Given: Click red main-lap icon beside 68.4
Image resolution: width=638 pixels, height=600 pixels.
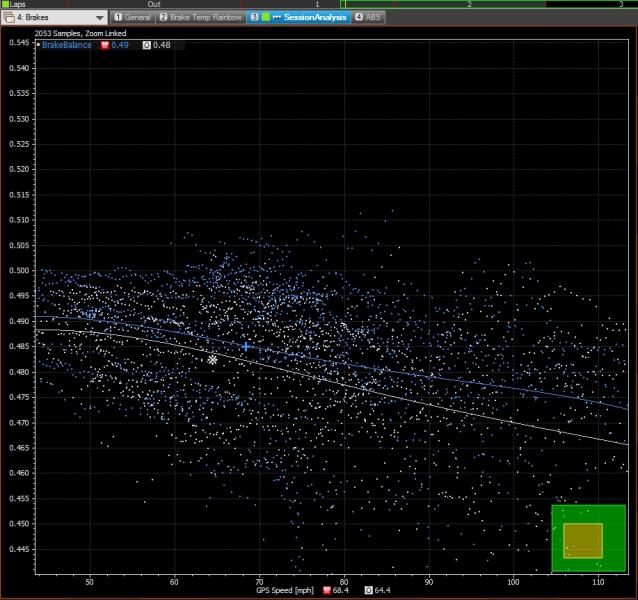Looking at the screenshot, I should [x=327, y=590].
